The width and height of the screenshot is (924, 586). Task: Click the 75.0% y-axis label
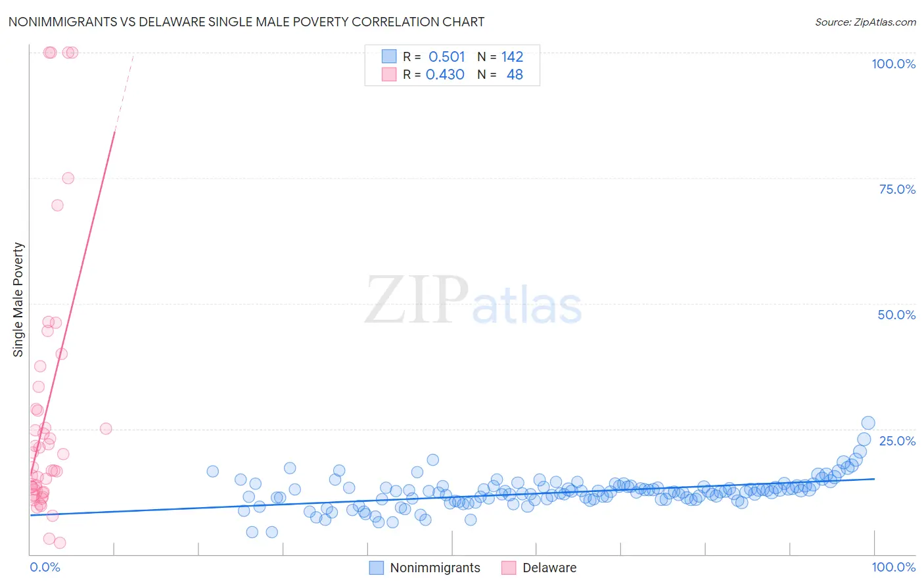click(897, 189)
